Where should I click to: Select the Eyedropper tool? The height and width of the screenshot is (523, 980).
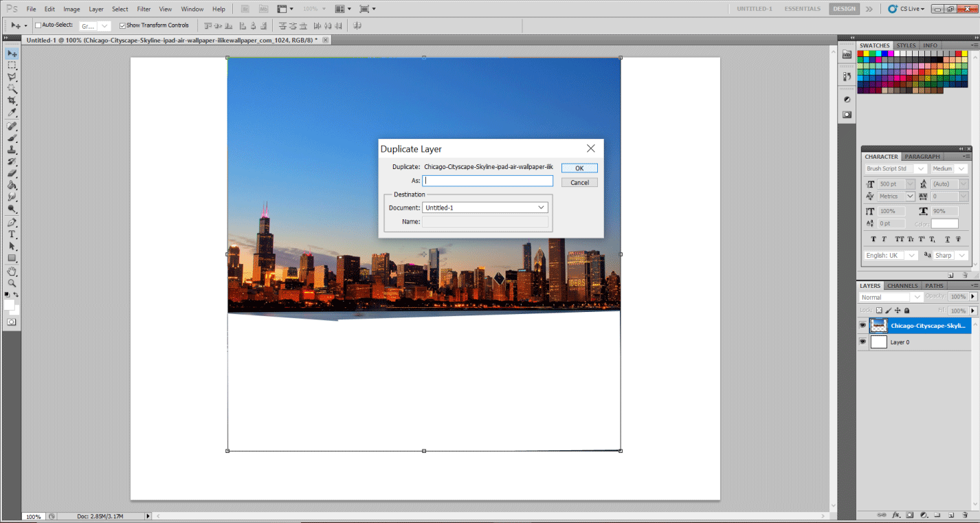click(12, 113)
